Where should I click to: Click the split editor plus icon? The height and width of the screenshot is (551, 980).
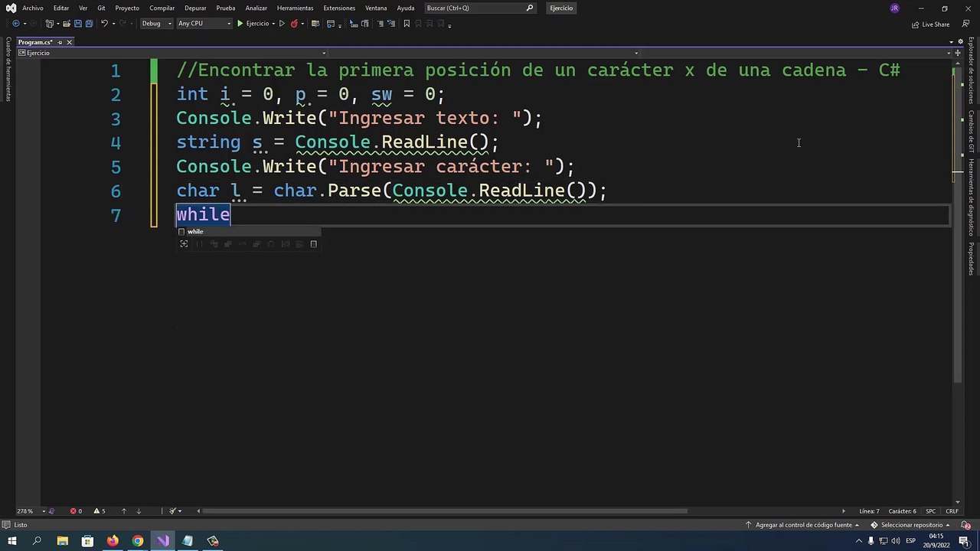(x=957, y=53)
